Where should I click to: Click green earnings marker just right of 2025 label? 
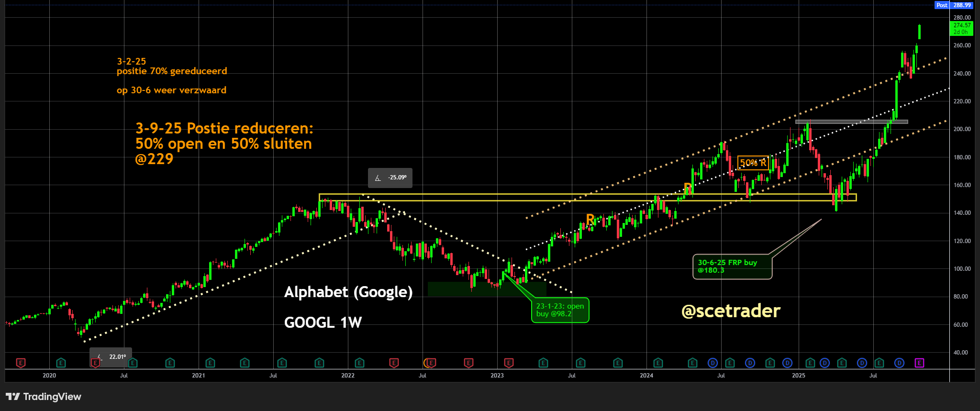(810, 363)
